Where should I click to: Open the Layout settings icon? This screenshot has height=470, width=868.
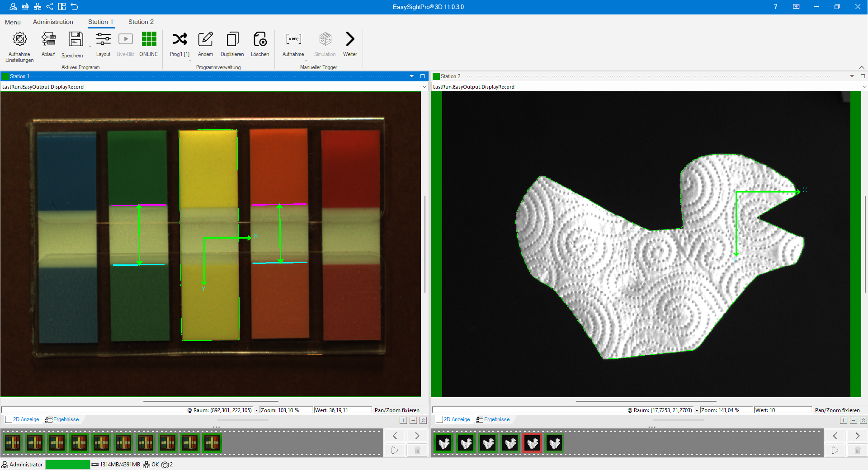click(x=103, y=40)
